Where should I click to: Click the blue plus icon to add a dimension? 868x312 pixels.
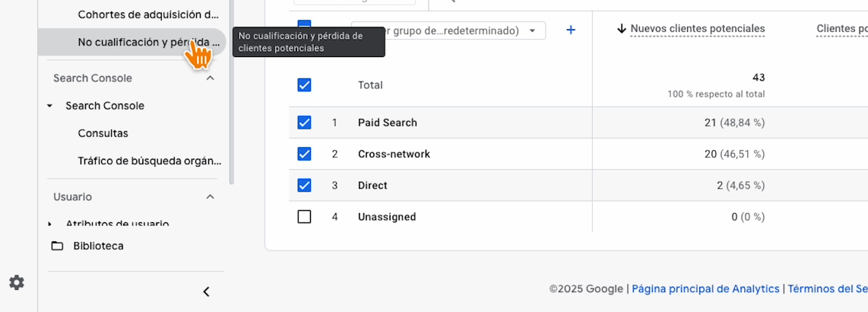pos(571,30)
